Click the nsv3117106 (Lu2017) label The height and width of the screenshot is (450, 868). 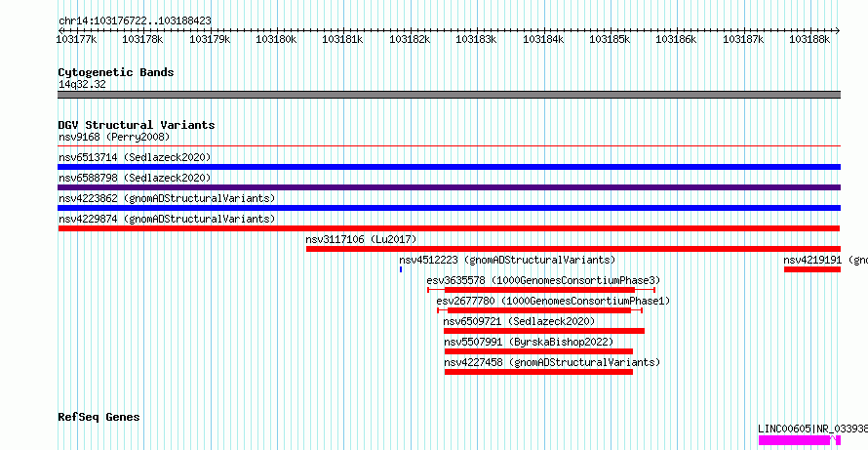click(x=361, y=239)
